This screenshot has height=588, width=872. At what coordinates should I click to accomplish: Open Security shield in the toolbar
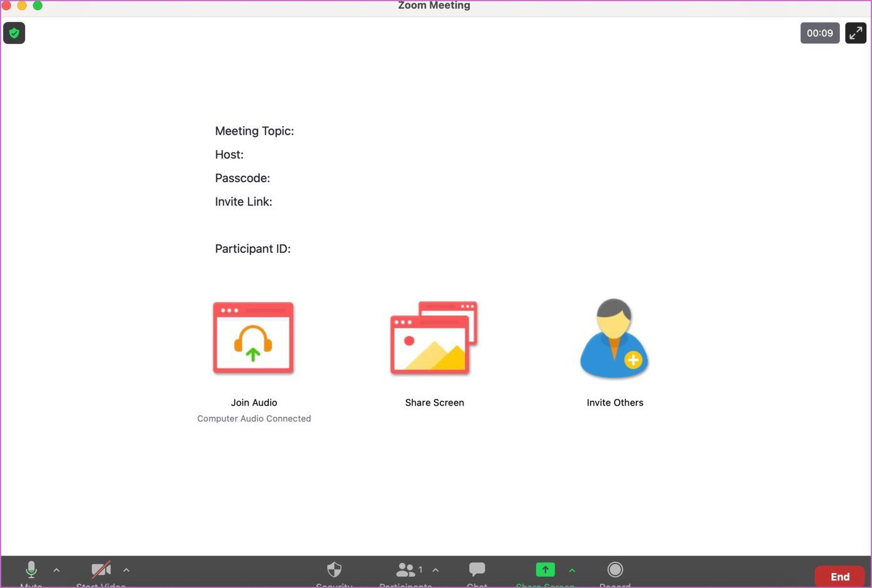[335, 570]
